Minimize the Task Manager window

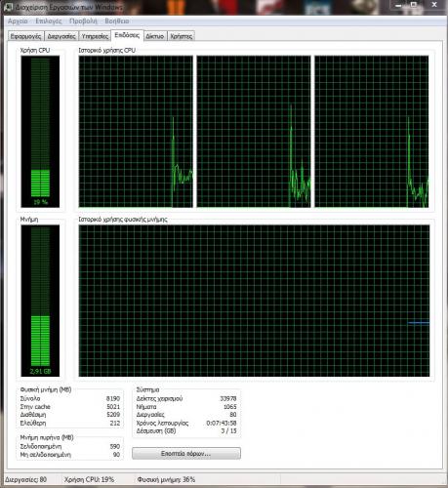tap(399, 5)
